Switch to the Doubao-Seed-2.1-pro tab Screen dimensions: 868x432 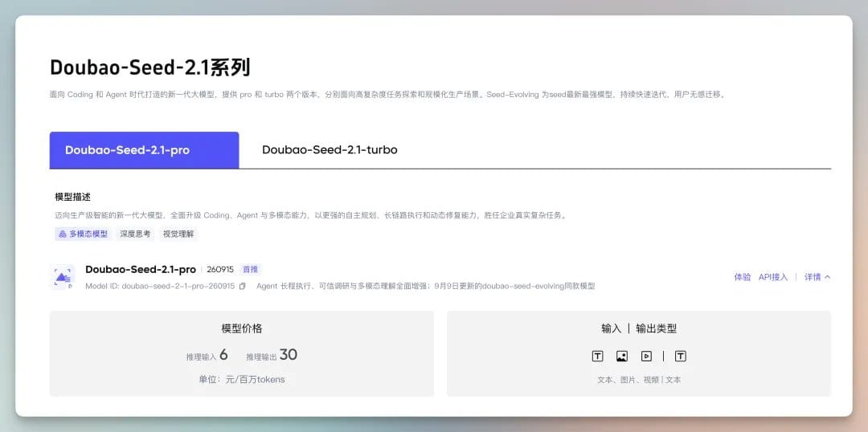click(144, 150)
